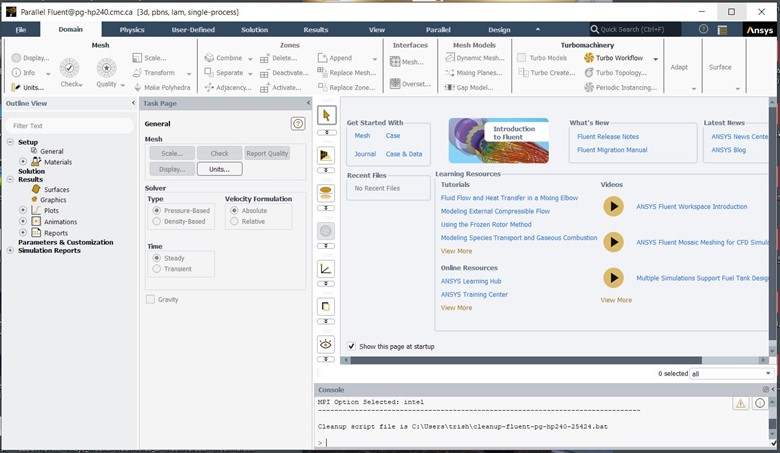
Task: Open Using the Frozen Rotor Method tutorial
Action: tap(486, 224)
